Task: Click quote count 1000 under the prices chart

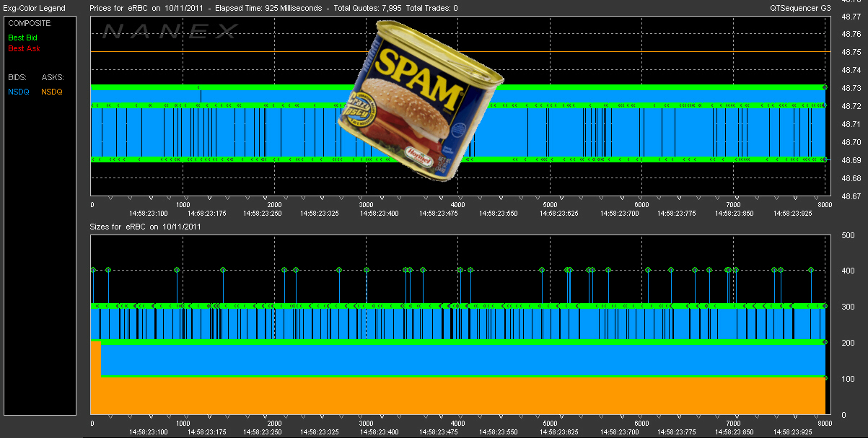Action: coord(183,205)
